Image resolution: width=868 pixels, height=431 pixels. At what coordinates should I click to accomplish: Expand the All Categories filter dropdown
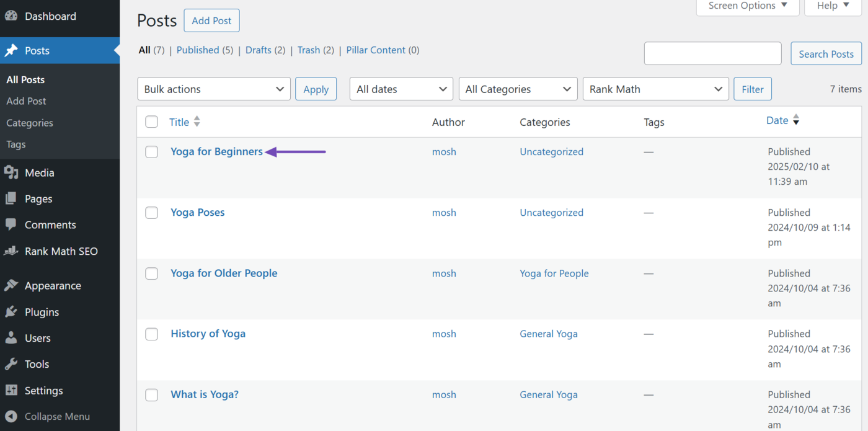click(518, 89)
